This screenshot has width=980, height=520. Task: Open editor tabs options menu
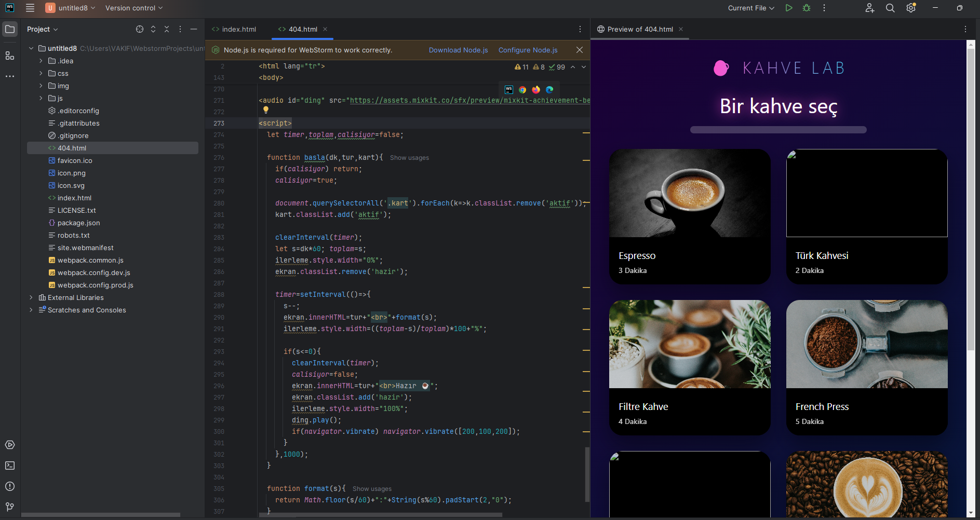580,29
